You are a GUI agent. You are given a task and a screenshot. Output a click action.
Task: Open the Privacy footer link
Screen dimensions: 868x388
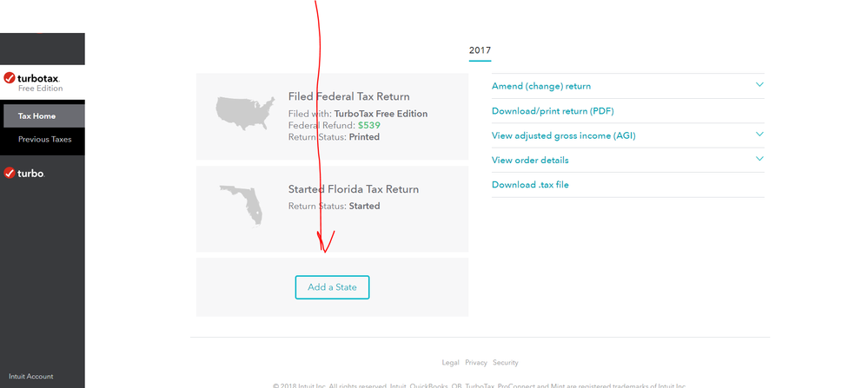475,362
